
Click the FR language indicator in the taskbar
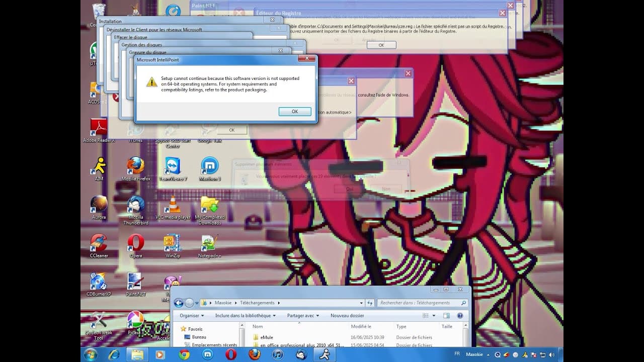pos(457,354)
